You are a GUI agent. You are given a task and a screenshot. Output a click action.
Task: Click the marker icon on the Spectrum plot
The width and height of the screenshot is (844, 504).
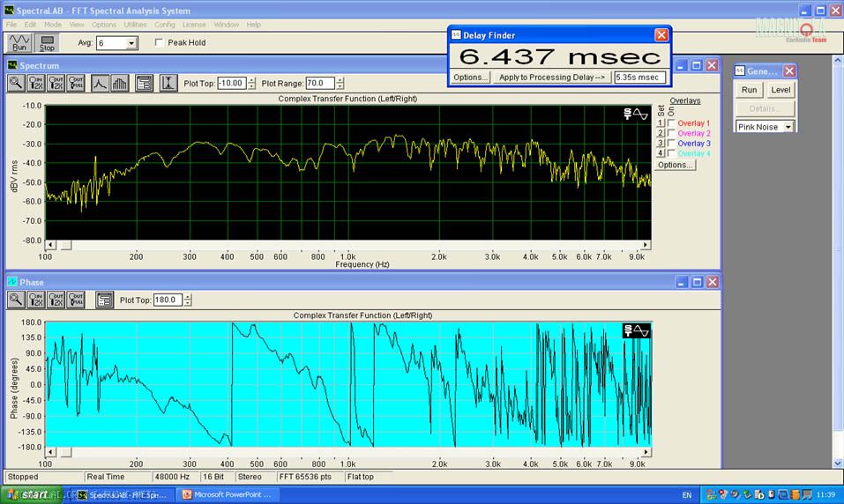coord(636,114)
